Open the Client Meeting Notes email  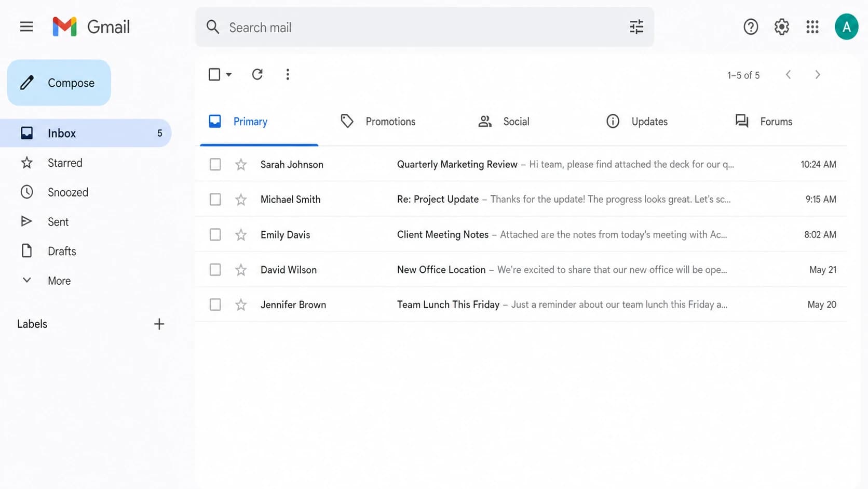(x=521, y=235)
